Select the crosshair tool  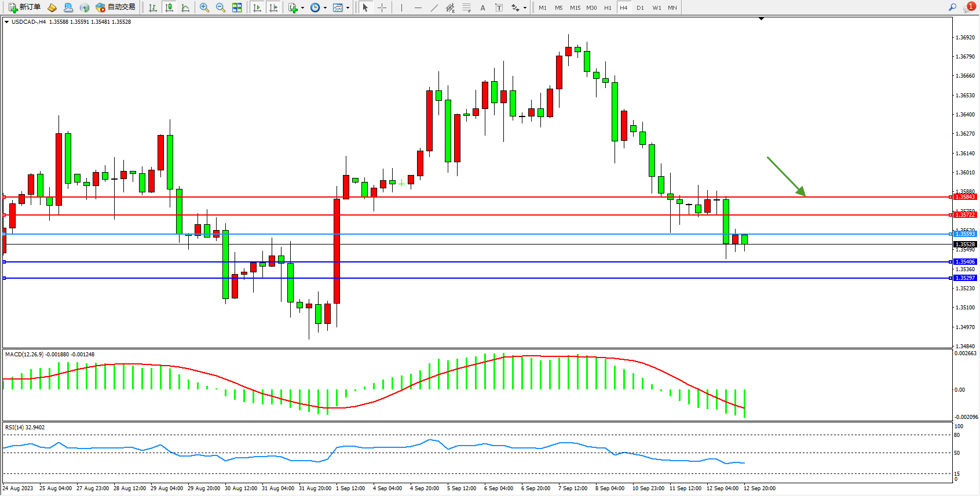click(x=382, y=8)
